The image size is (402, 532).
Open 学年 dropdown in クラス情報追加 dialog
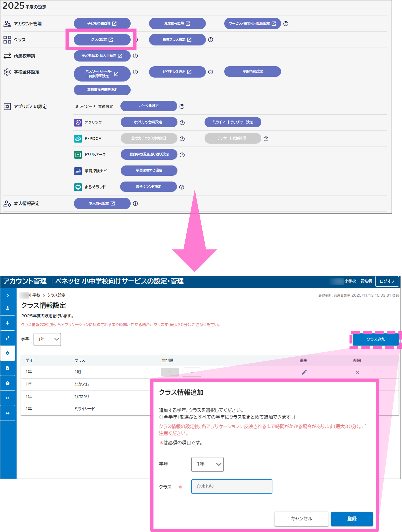tap(207, 464)
